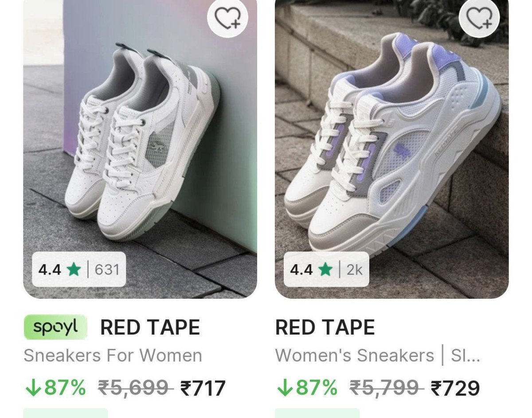
Task: Tap the wishlist heart on the purple sneakers
Action: point(479,19)
